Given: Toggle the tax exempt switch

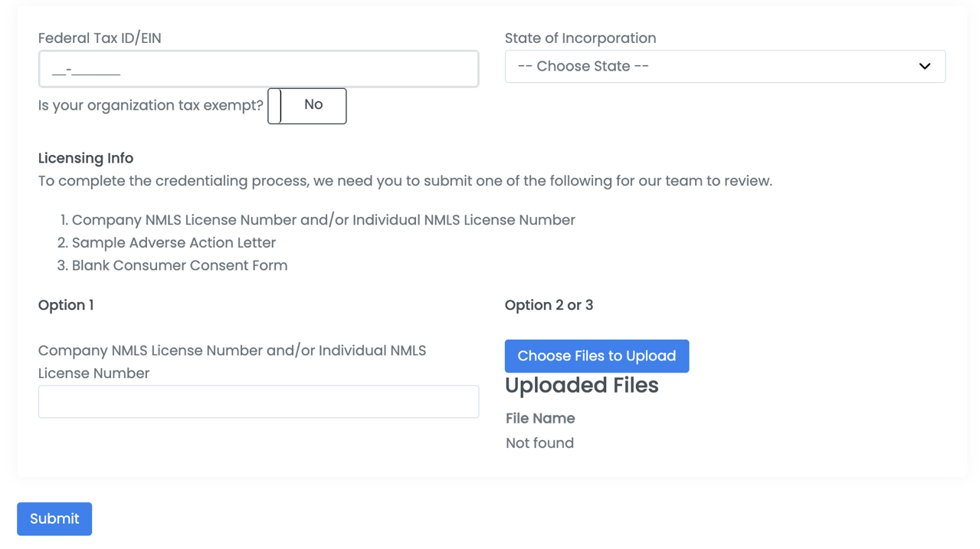Looking at the screenshot, I should (x=306, y=106).
